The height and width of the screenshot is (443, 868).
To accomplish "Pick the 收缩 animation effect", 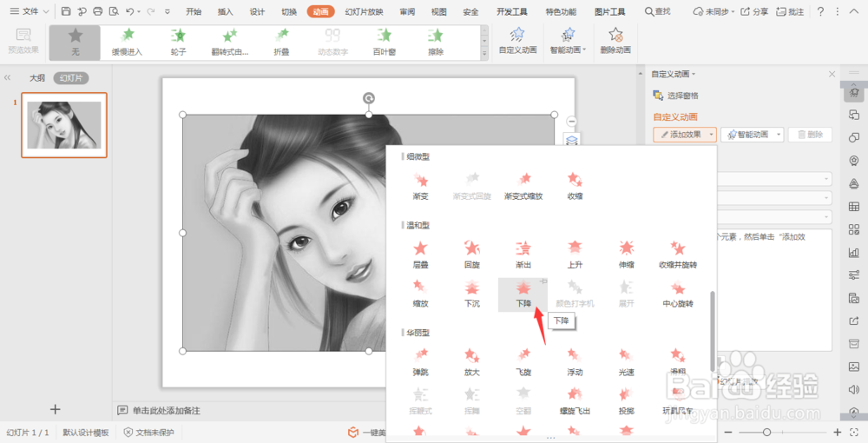I will (575, 186).
